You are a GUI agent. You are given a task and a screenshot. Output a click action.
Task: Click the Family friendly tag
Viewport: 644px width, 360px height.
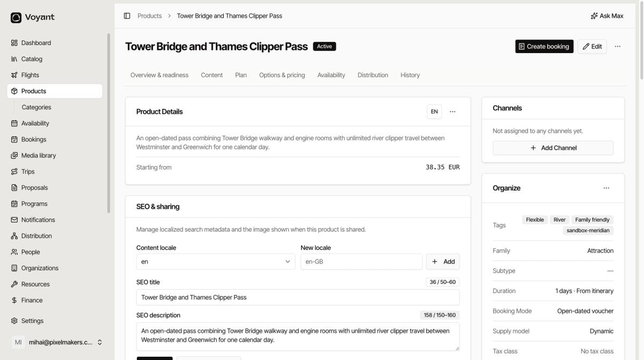point(592,220)
